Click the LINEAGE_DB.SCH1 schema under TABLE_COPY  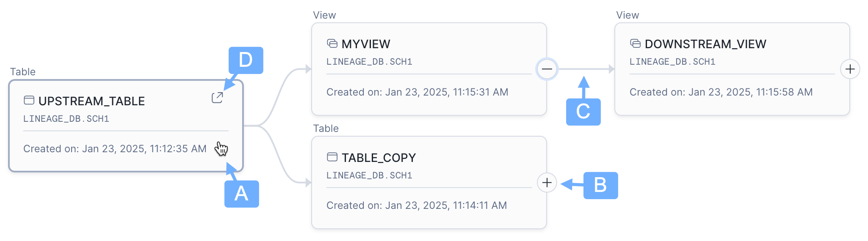369,175
